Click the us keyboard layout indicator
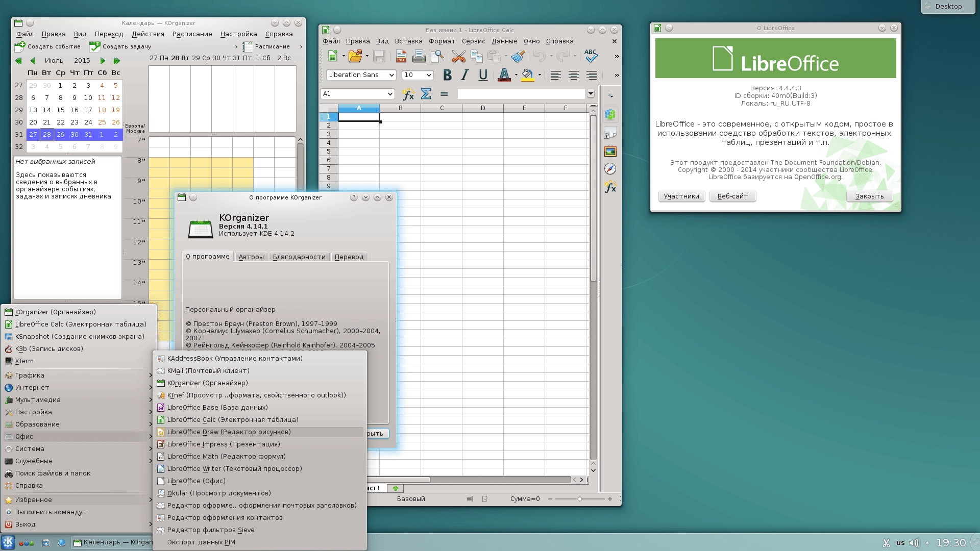The height and width of the screenshot is (551, 980). pos(900,543)
